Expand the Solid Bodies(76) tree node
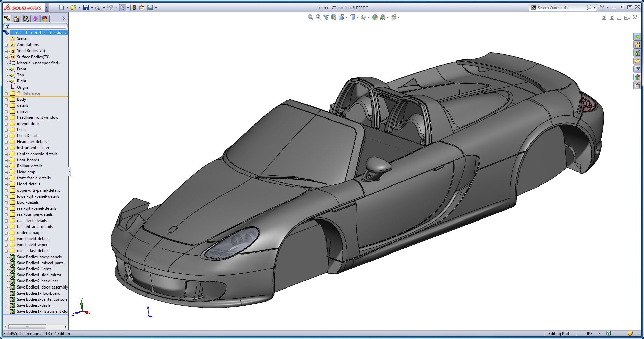 click(6, 51)
